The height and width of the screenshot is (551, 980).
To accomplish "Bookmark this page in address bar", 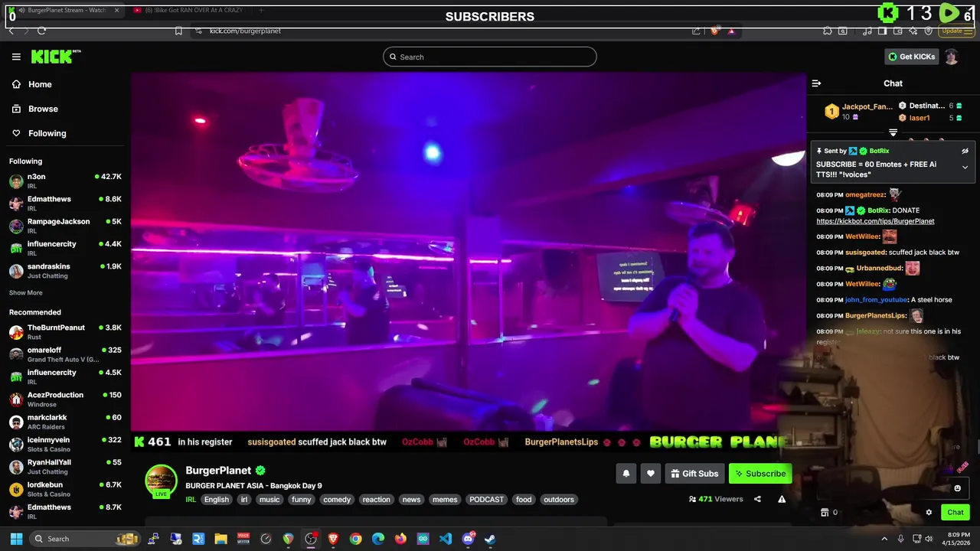I will pos(178,31).
